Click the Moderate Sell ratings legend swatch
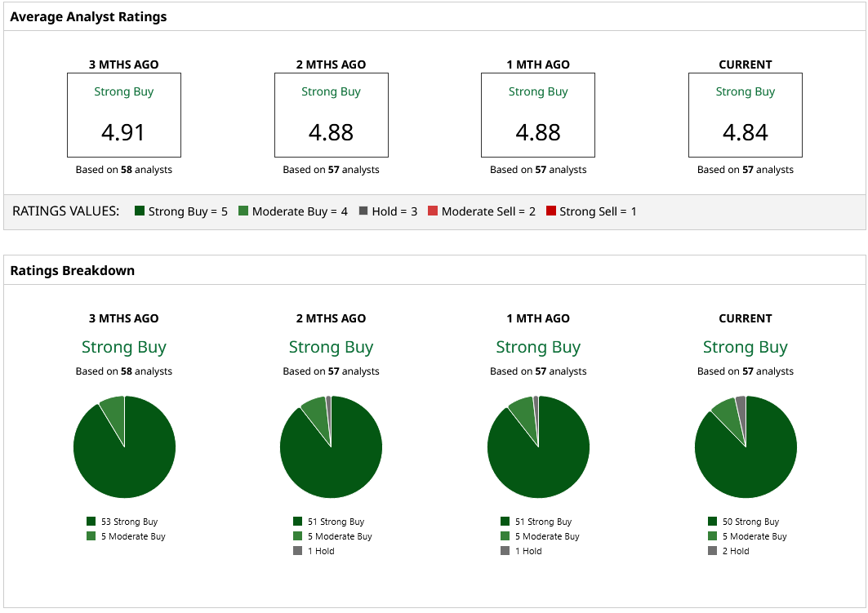Viewport: 868px width, 613px height. pyautogui.click(x=433, y=211)
